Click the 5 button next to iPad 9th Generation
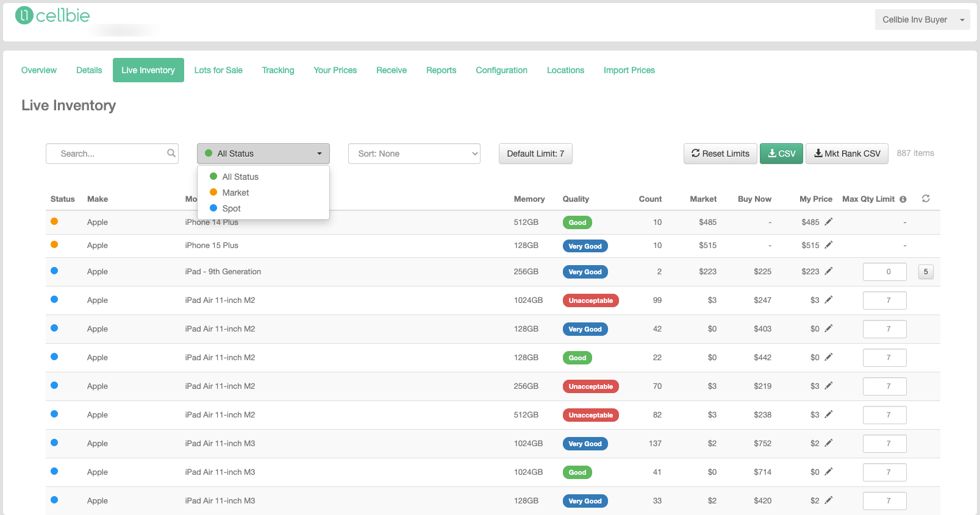This screenshot has height=515, width=980. [926, 272]
